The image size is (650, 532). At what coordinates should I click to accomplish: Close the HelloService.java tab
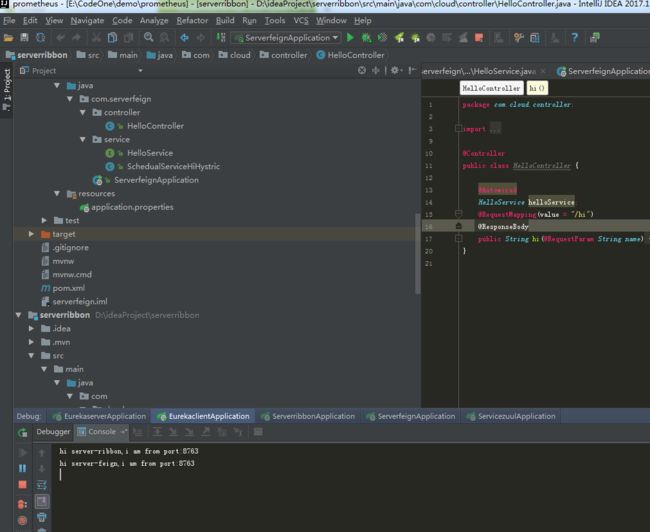pyautogui.click(x=543, y=71)
